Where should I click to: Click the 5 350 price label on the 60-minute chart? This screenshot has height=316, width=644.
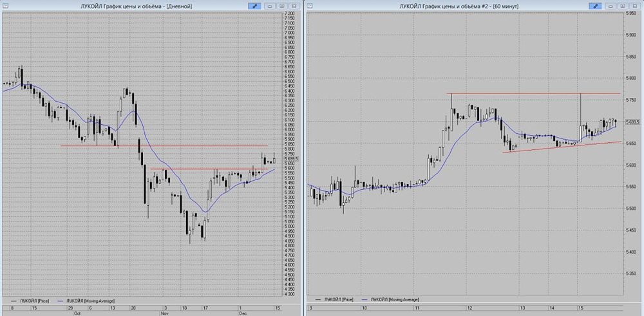tap(631, 274)
